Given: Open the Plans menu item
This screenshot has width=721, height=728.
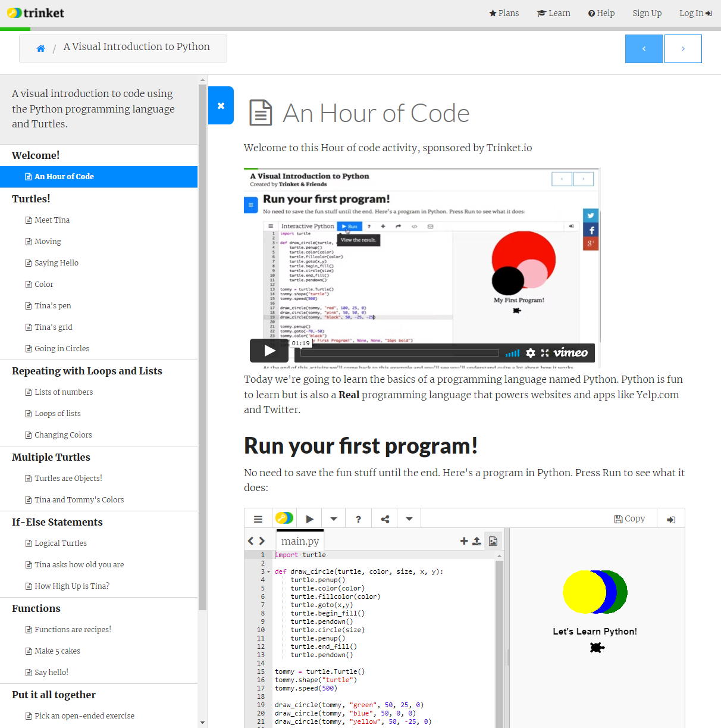Looking at the screenshot, I should 504,13.
